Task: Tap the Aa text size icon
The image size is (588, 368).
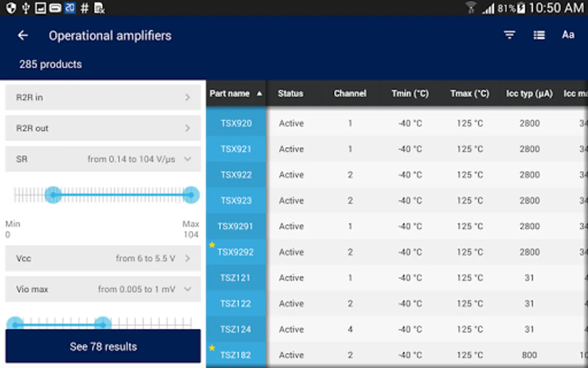Action: (568, 35)
